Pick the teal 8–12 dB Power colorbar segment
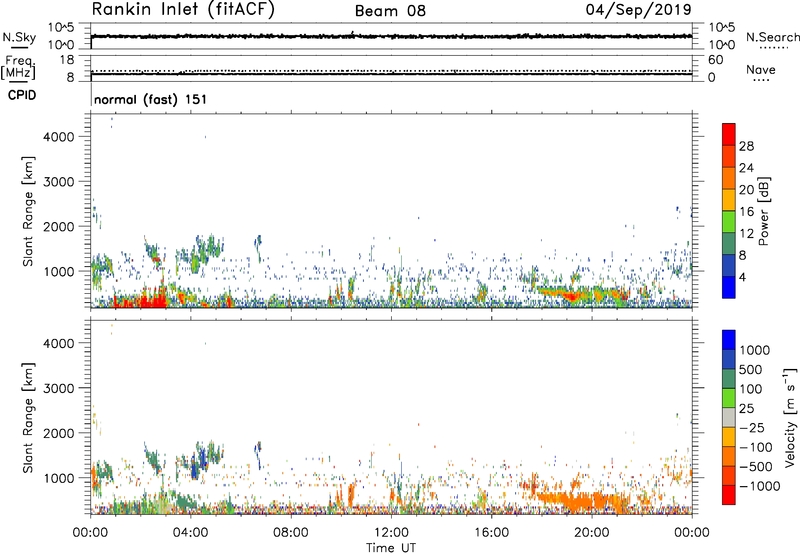800x554 pixels. point(729,243)
